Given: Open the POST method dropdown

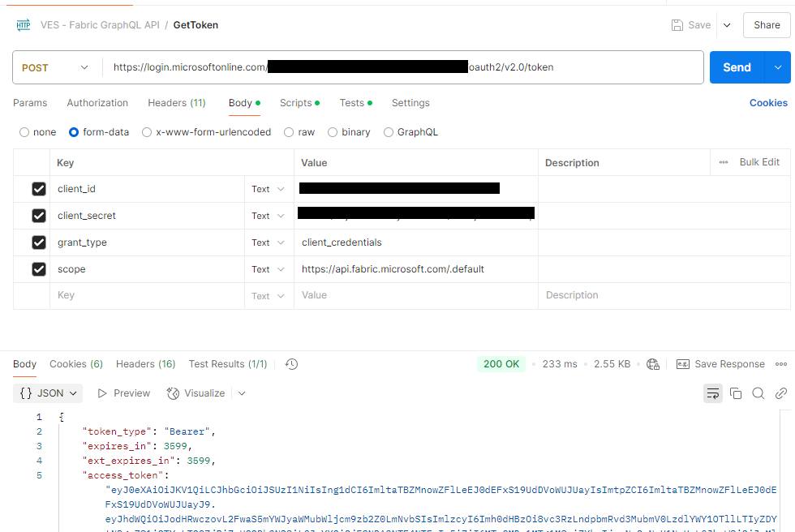Looking at the screenshot, I should pyautogui.click(x=55, y=67).
